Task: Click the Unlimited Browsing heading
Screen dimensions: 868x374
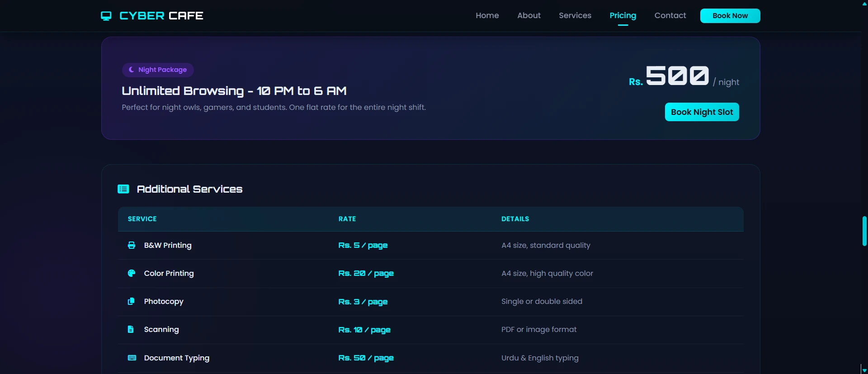Action: pos(234,91)
